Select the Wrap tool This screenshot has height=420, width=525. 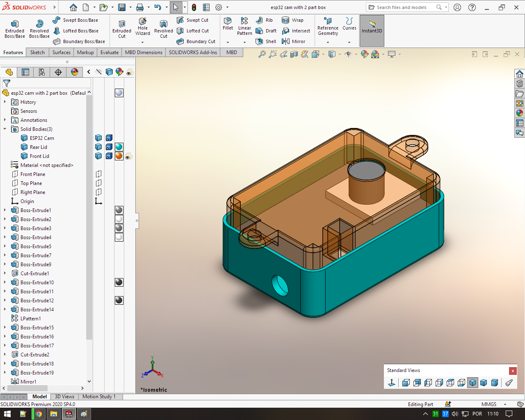tap(293, 20)
